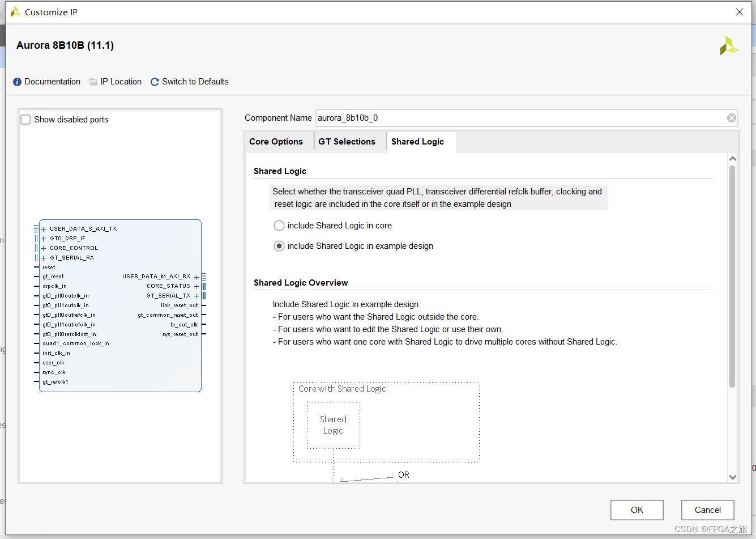Confirm with the OK button
756x539 pixels.
pos(637,510)
